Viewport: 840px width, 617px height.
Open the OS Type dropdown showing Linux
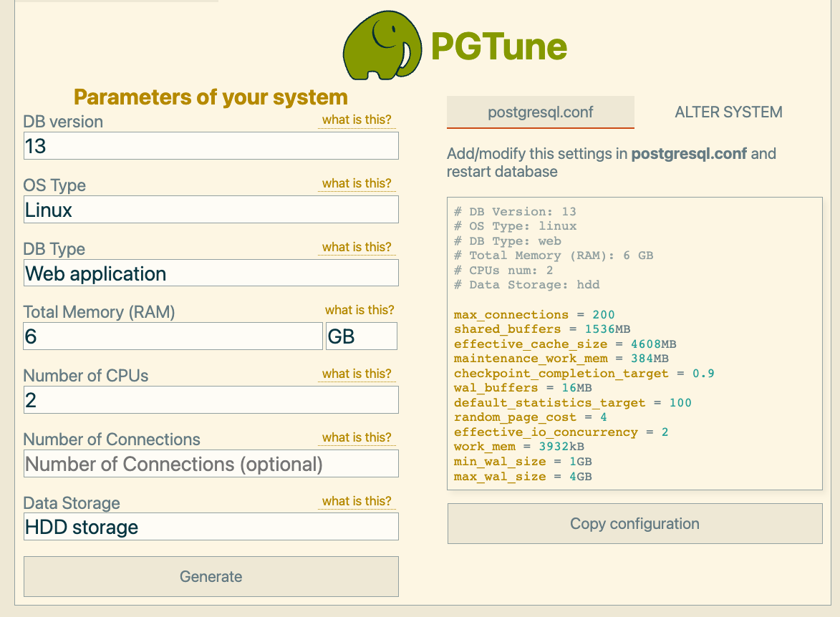pos(211,210)
